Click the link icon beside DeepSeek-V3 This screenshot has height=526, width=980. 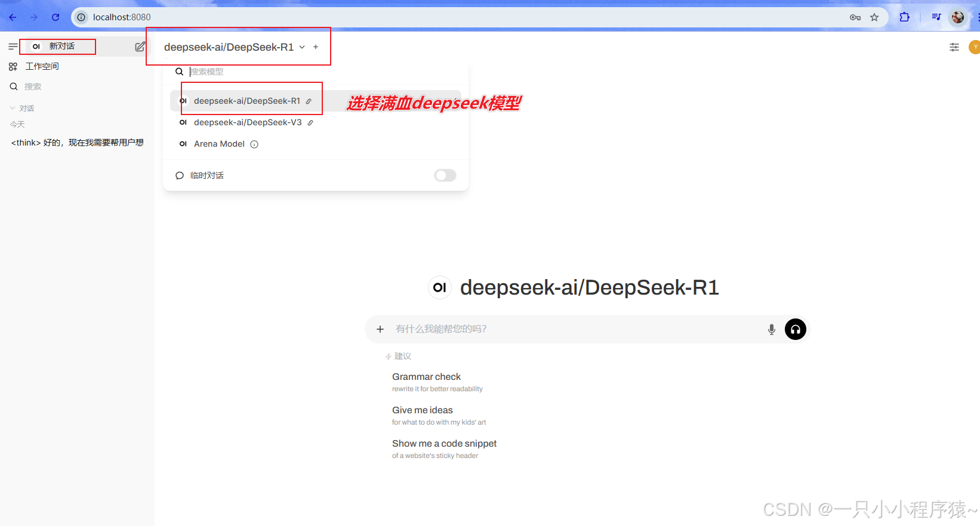pos(310,123)
